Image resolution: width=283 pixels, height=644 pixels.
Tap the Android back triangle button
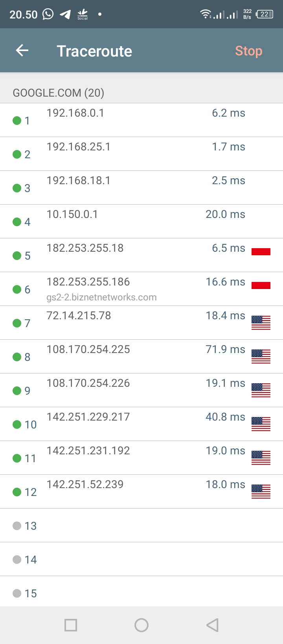212,625
